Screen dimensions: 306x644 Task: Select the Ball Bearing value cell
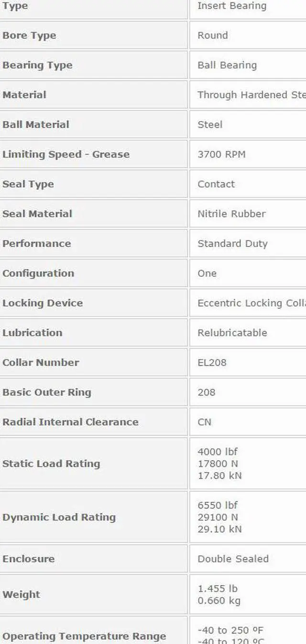[227, 65]
